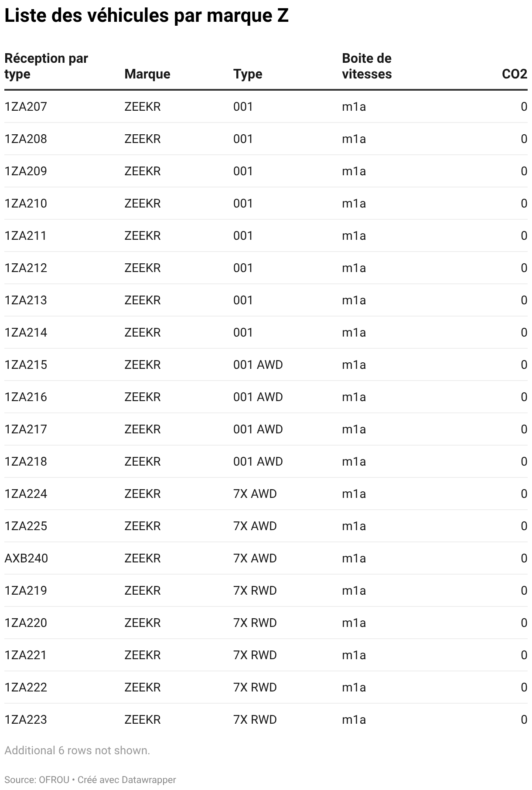
Task: Select the 1ZA221 reception code
Action: coord(26,655)
